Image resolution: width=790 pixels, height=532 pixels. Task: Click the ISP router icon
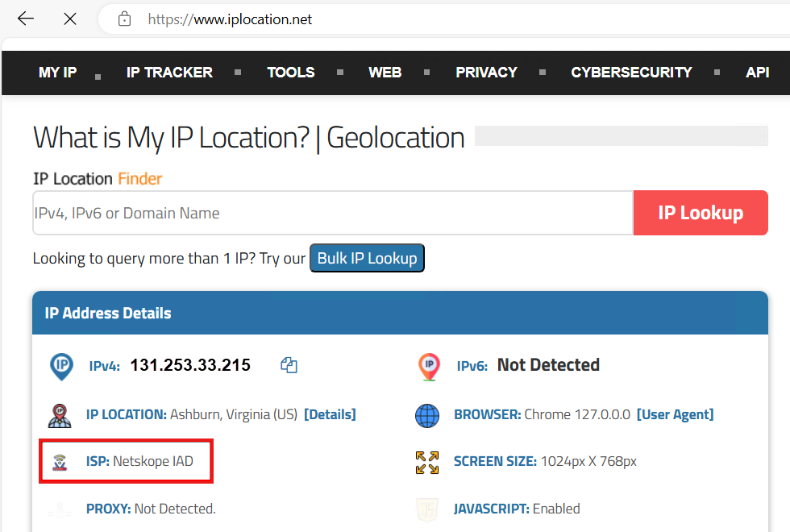pos(60,462)
